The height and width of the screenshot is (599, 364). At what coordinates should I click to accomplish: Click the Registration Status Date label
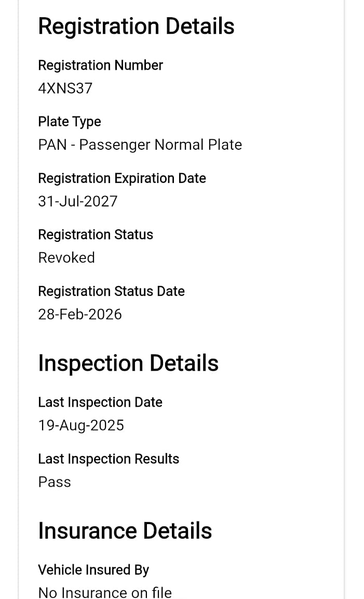point(112,292)
